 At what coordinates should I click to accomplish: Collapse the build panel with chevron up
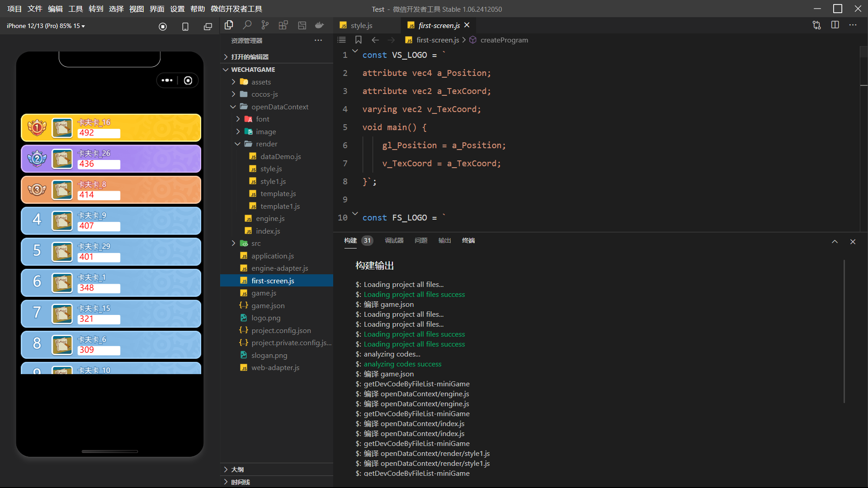point(835,242)
